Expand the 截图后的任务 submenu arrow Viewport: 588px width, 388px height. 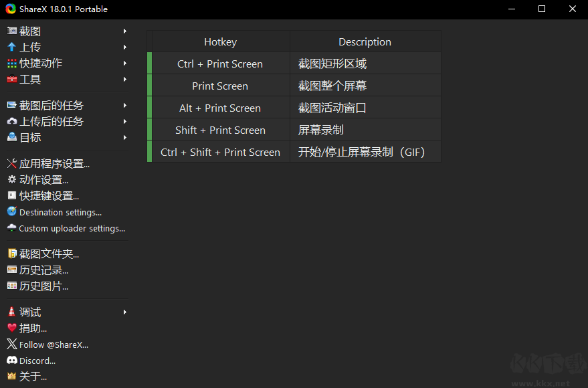(x=125, y=105)
